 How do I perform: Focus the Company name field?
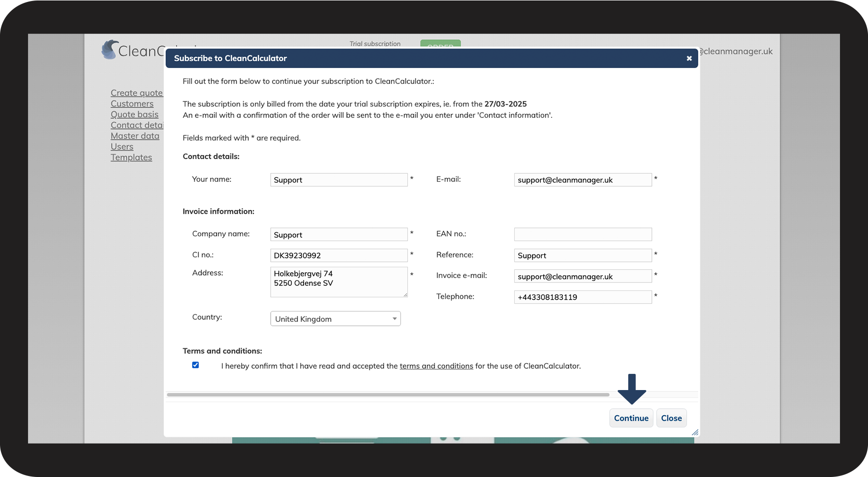pos(338,235)
